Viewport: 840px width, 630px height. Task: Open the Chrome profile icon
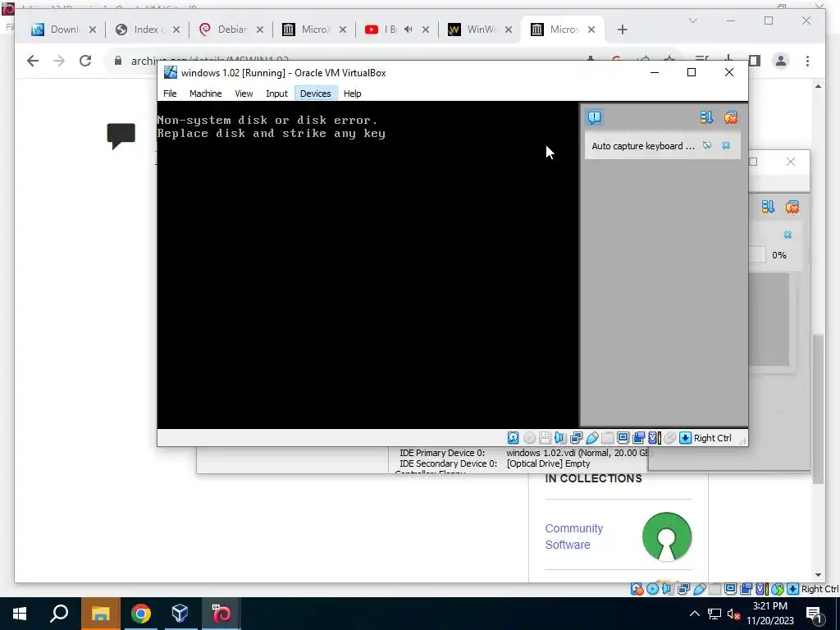pyautogui.click(x=781, y=61)
